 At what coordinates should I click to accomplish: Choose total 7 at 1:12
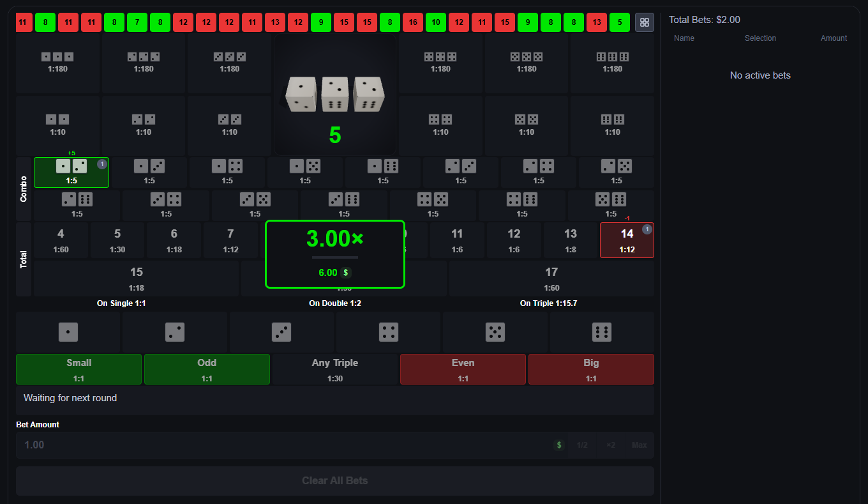(231, 240)
